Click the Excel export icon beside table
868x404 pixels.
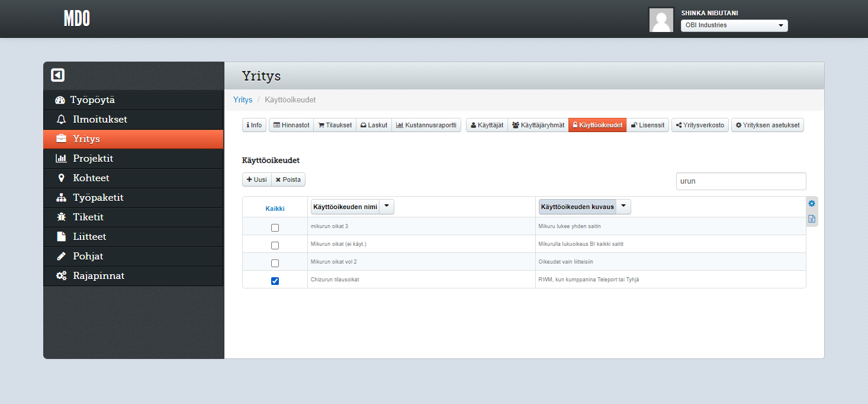pos(812,219)
